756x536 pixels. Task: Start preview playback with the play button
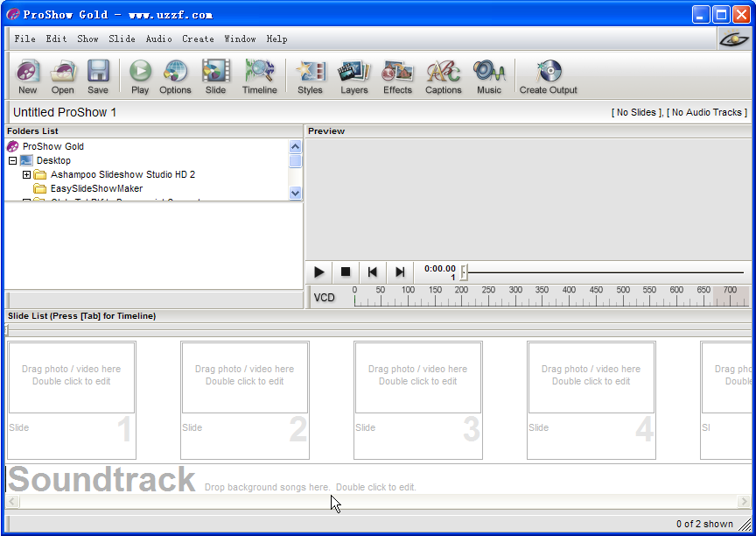(318, 272)
